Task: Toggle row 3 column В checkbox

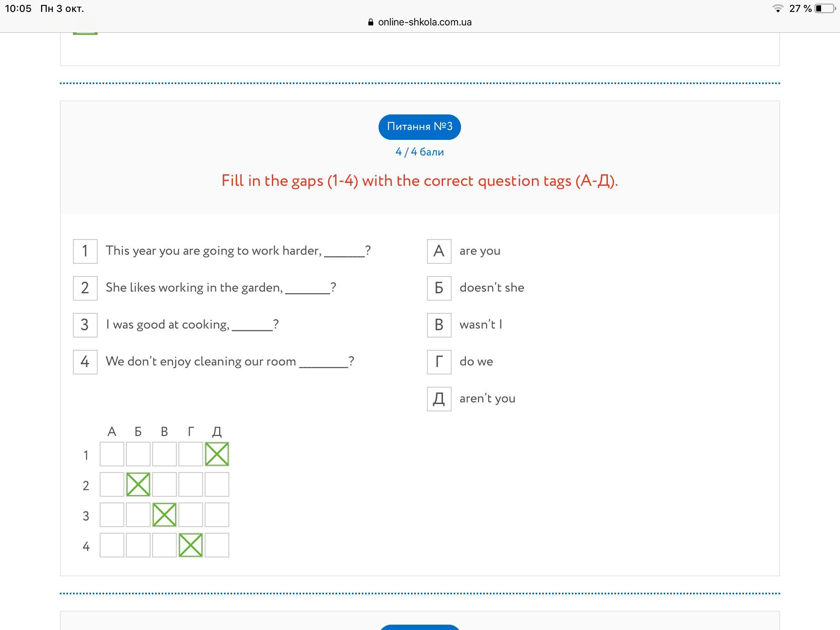Action: pyautogui.click(x=164, y=515)
